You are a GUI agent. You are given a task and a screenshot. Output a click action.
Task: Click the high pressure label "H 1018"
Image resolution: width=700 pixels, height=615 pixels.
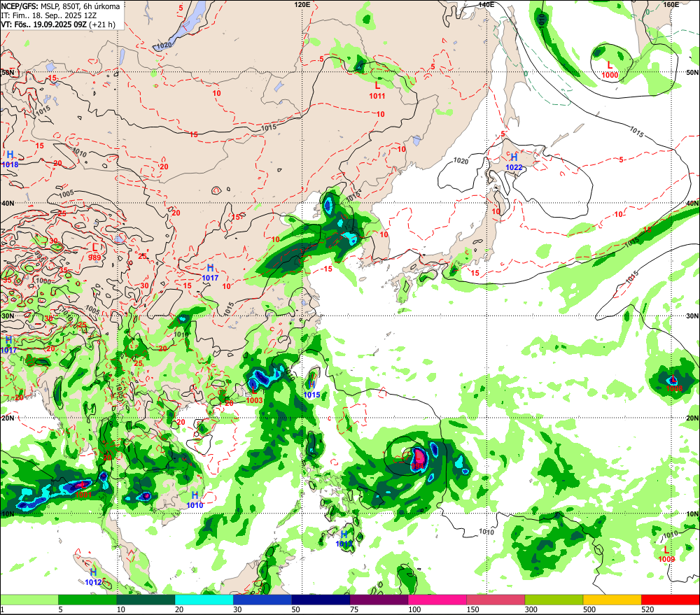pyautogui.click(x=10, y=160)
